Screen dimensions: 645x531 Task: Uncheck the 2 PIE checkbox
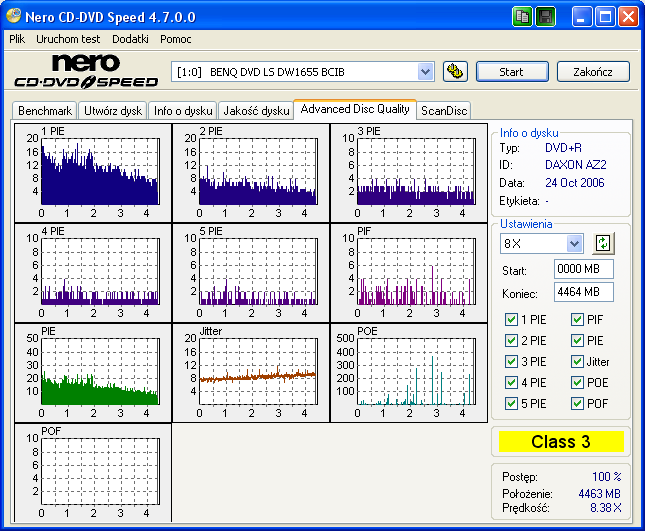point(511,341)
